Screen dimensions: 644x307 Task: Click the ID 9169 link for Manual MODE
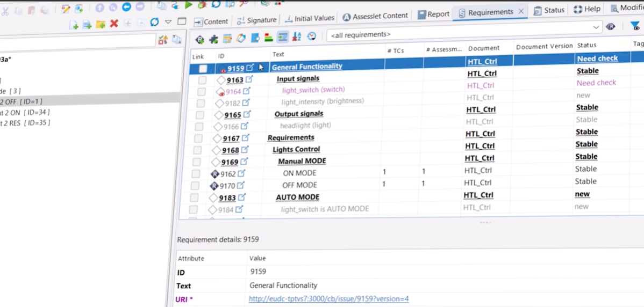coord(230,162)
